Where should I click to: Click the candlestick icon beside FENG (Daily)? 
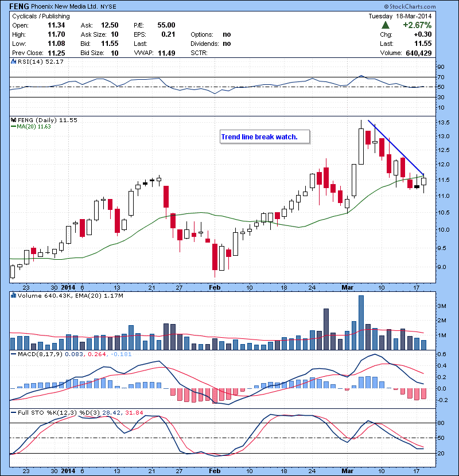click(13, 120)
